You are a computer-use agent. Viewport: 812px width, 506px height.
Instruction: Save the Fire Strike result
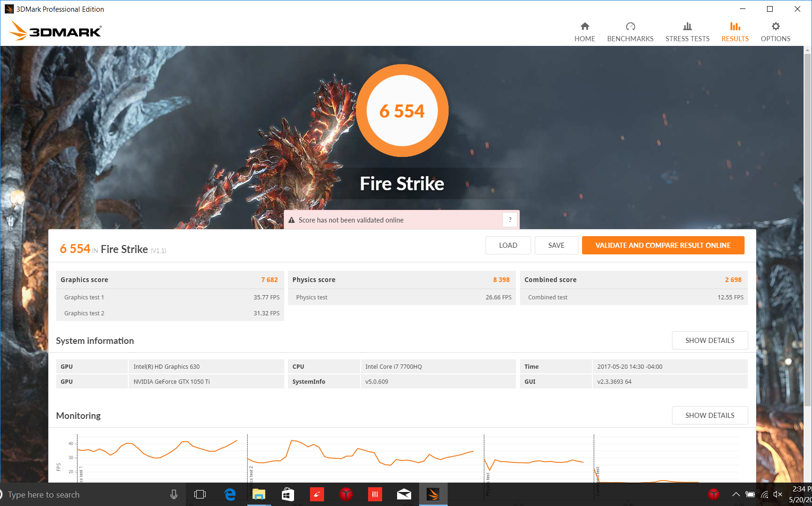click(556, 245)
